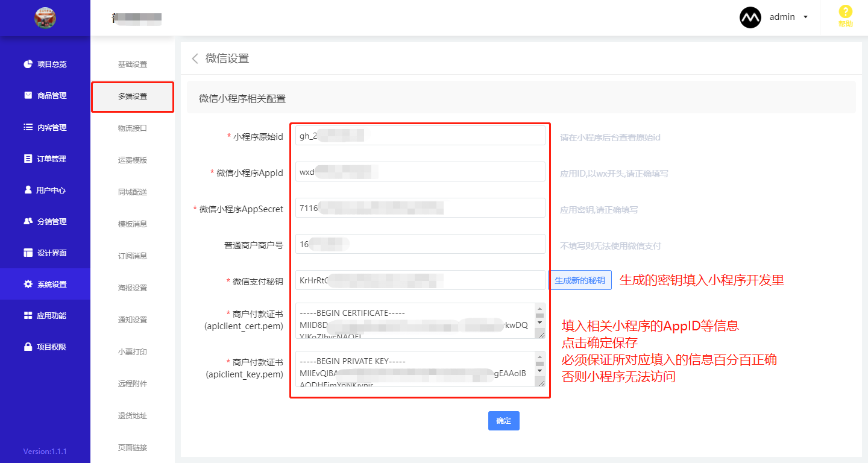
Task: Click the document icon beside 订单管理
Action: point(28,159)
